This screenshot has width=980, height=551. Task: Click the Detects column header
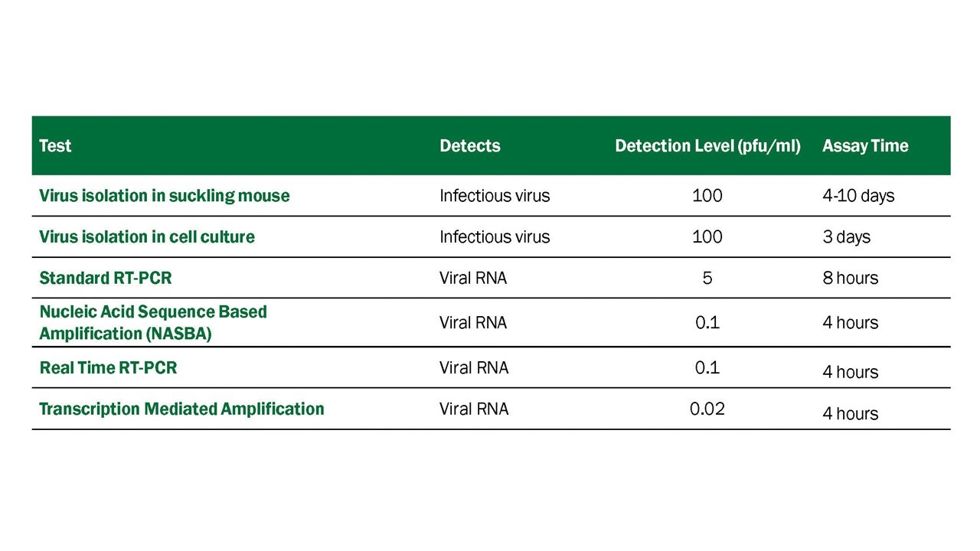(470, 146)
